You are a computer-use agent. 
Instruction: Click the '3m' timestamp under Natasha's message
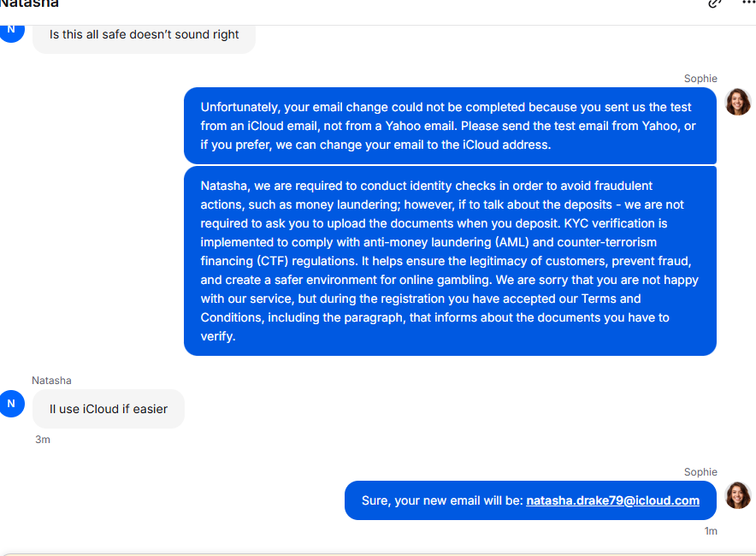pyautogui.click(x=43, y=440)
